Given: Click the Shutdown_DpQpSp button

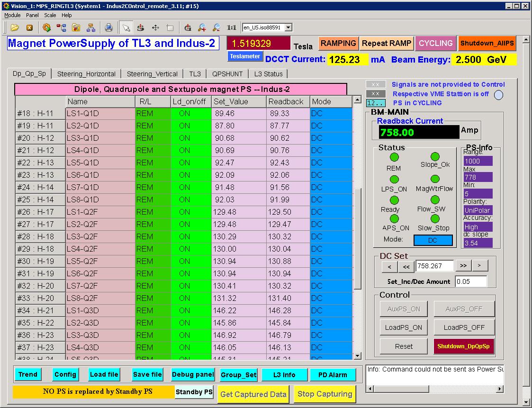Looking at the screenshot, I should pos(463,346).
